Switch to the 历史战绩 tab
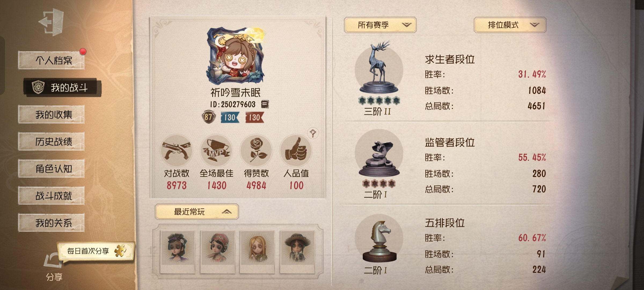Viewport: 644px width, 290px height. click(x=51, y=142)
